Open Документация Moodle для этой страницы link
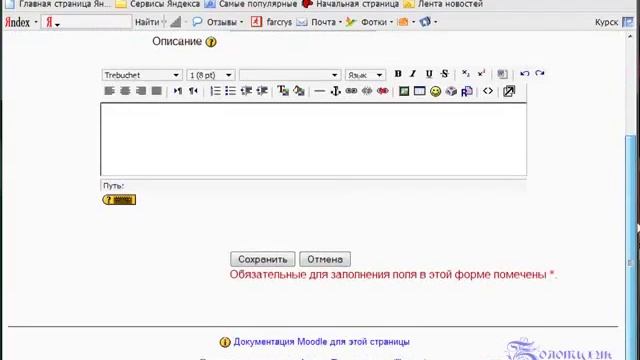The width and height of the screenshot is (640, 360). [321, 342]
